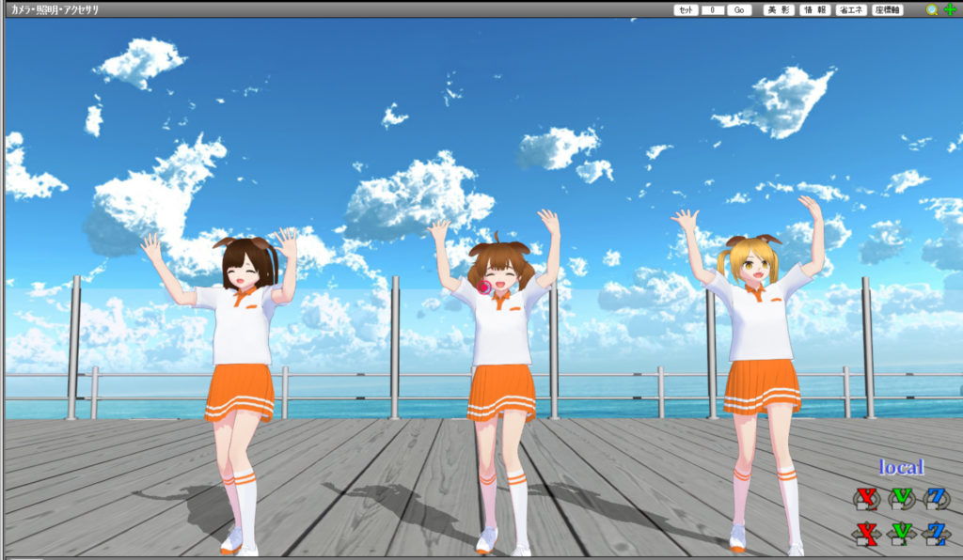Click the red X rotation icon
This screenshot has width=963, height=560.
pyautogui.click(x=866, y=498)
